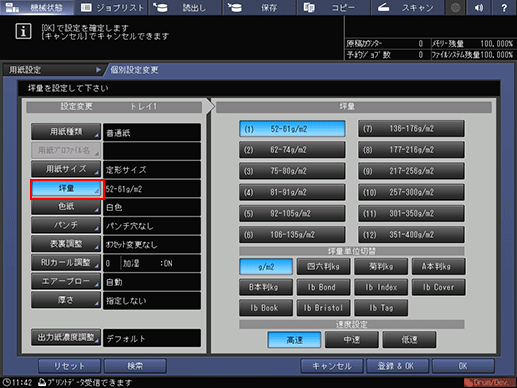Click the 用紙設定 breadcrumb
Image resolution: width=517 pixels, height=388 pixels.
point(53,70)
